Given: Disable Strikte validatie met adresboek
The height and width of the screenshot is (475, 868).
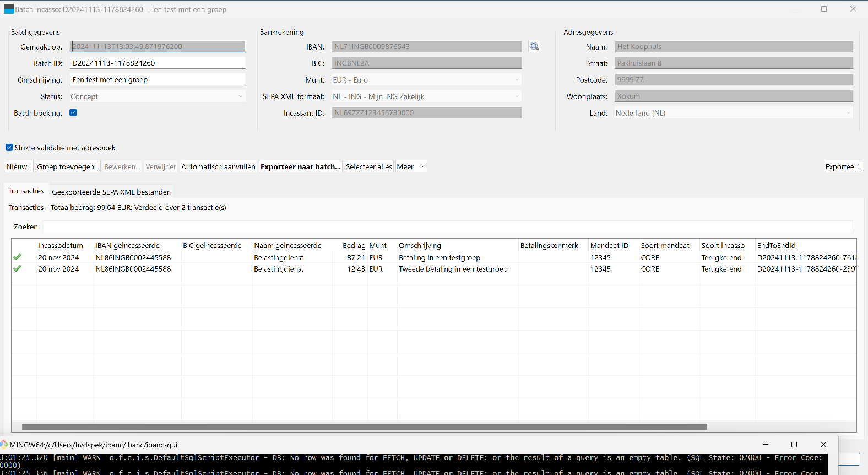Looking at the screenshot, I should 9,148.
